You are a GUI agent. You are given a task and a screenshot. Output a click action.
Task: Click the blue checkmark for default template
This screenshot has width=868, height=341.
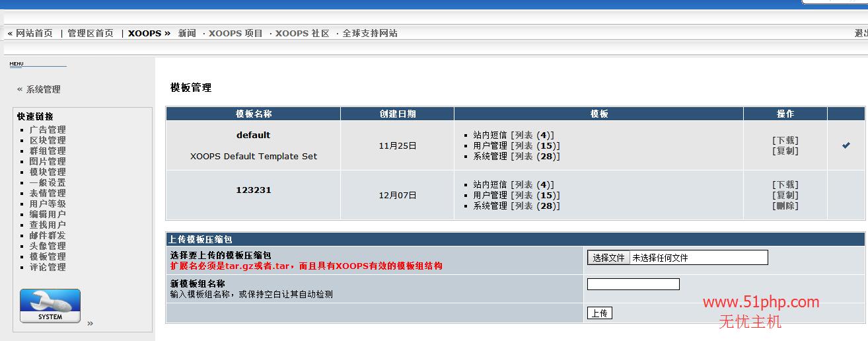(846, 145)
